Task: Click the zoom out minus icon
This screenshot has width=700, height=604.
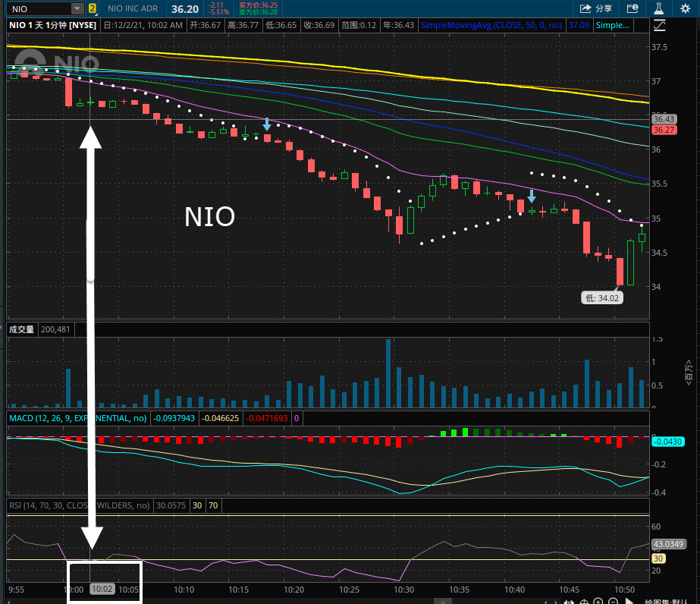Action: (614, 601)
